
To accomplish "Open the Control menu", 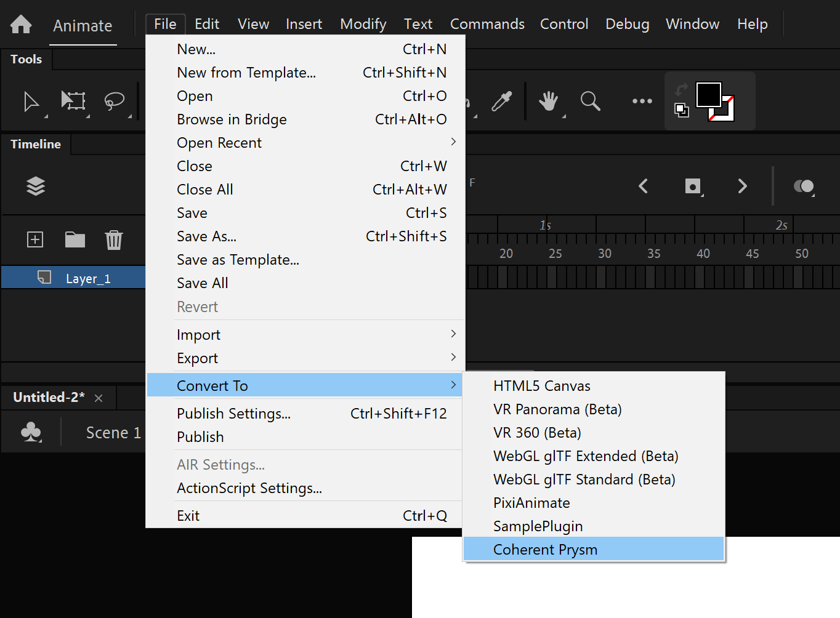I will click(x=564, y=24).
